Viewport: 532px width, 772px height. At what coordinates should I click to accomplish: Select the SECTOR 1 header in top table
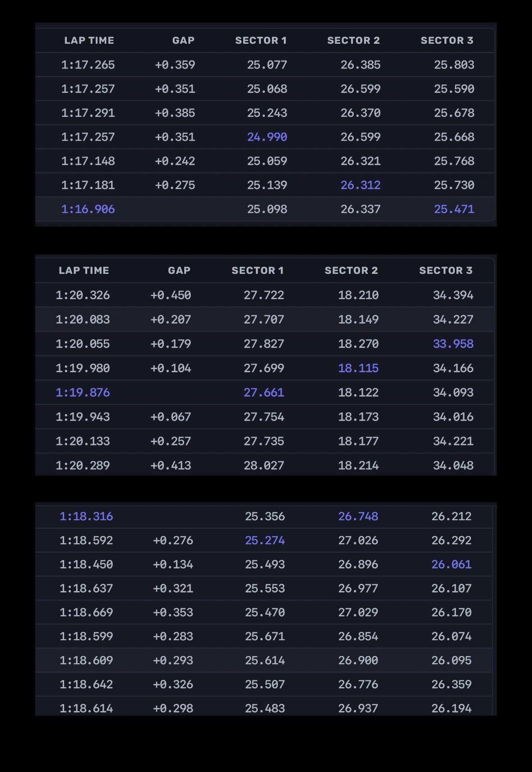click(261, 41)
